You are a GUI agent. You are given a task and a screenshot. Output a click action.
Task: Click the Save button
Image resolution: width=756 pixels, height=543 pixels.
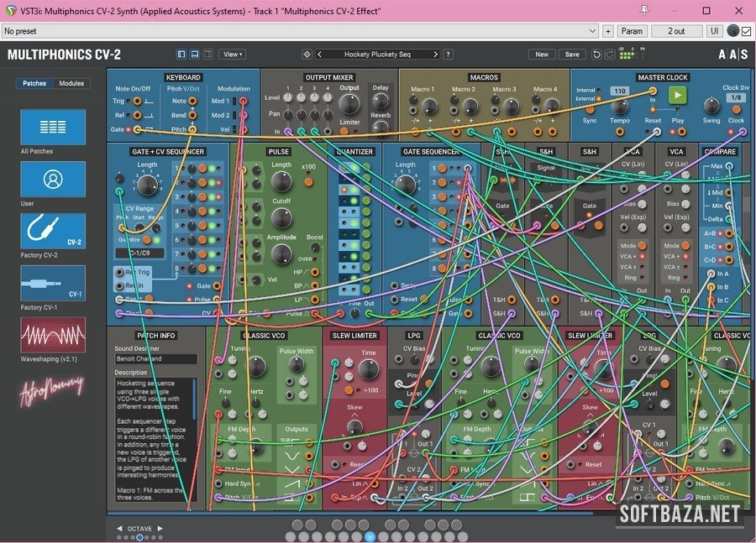(571, 55)
